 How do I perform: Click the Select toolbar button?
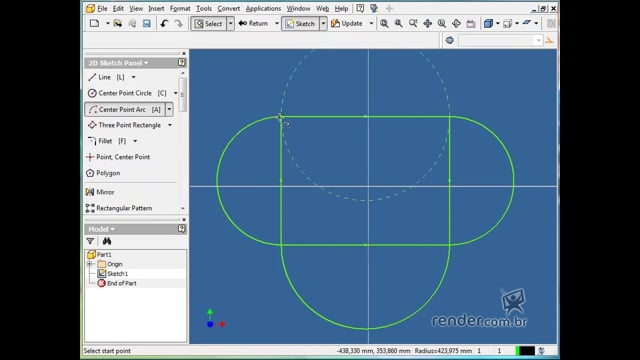tap(208, 24)
